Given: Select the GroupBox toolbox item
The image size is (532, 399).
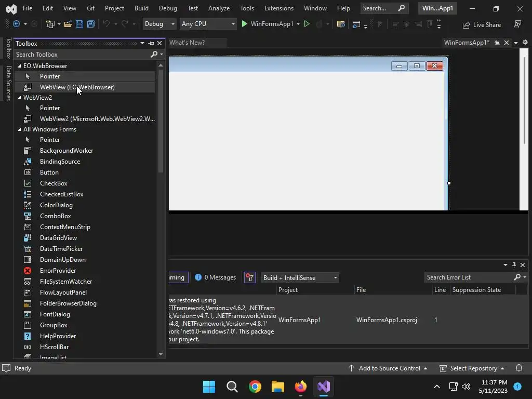Looking at the screenshot, I should [x=85, y=325].
